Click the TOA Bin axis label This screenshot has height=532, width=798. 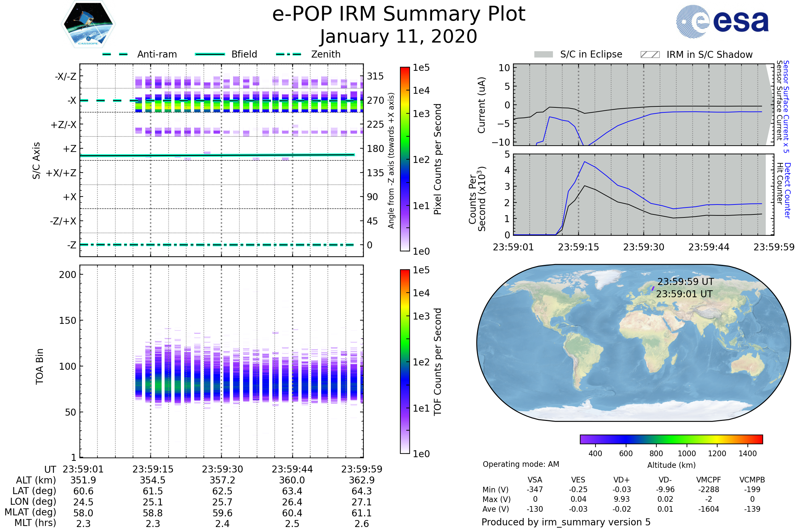click(40, 366)
